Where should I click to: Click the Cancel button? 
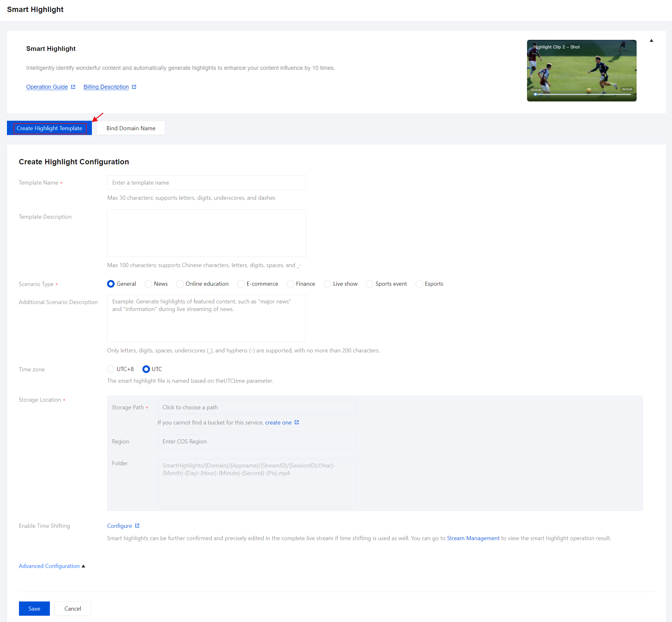(x=73, y=608)
